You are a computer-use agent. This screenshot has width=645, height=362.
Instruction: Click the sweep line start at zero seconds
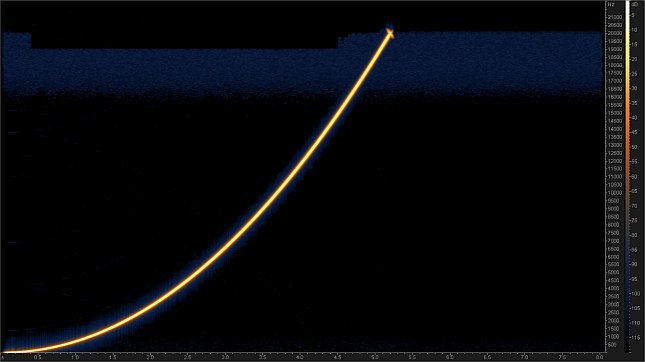point(4,352)
